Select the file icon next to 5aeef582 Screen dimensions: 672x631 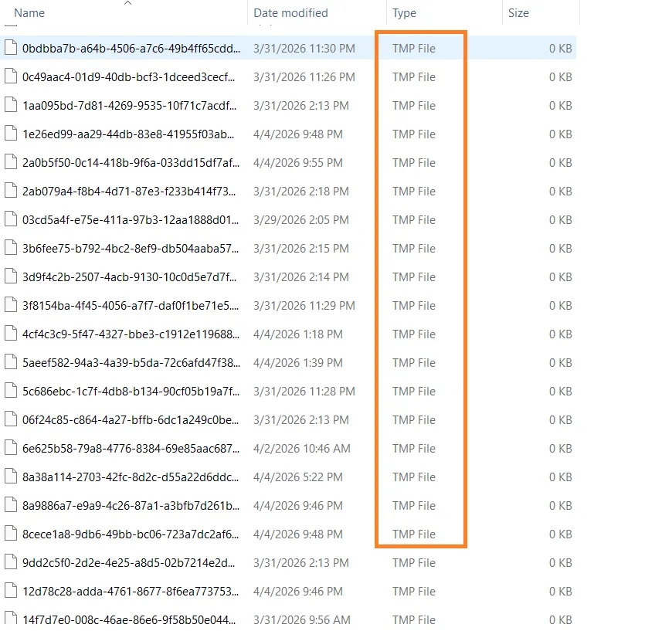(x=8, y=362)
